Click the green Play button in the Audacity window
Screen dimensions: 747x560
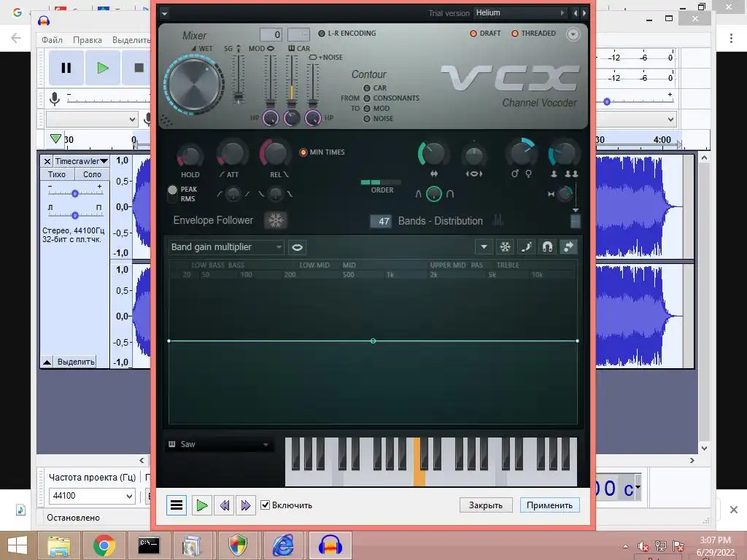click(102, 68)
